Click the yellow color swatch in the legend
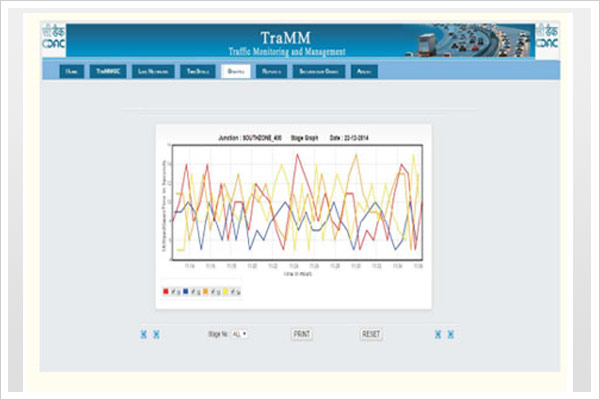 click(x=227, y=291)
